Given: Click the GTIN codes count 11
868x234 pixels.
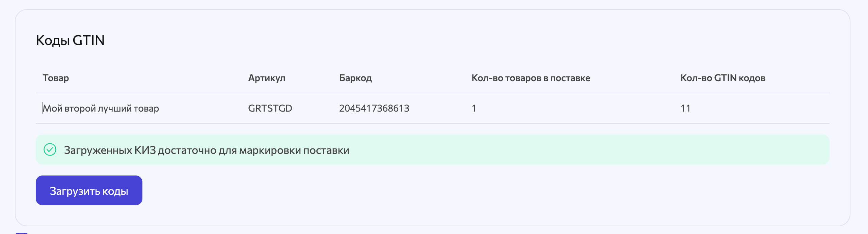Looking at the screenshot, I should pos(685,108).
